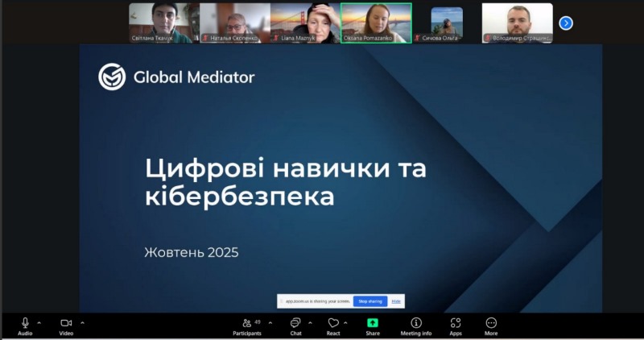
Task: Open the React heart icon
Action: (x=333, y=323)
